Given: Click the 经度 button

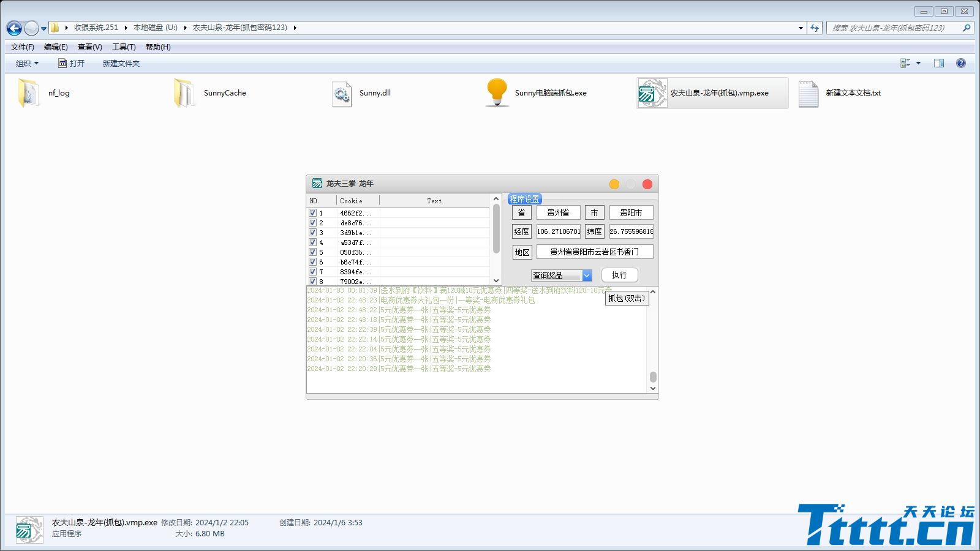Looking at the screenshot, I should pyautogui.click(x=522, y=231).
